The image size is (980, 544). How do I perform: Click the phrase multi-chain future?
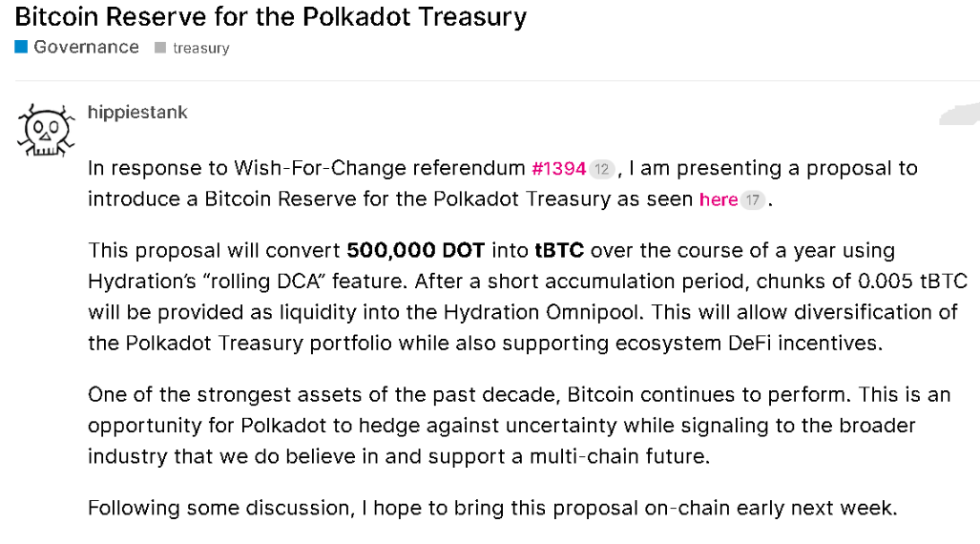click(x=619, y=456)
